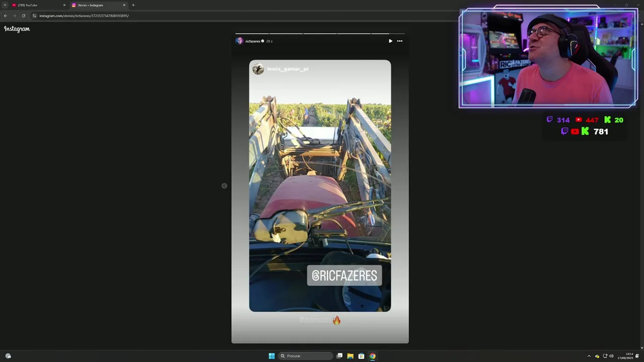Open ricfazeres profile avatar in story header
This screenshot has height=362, width=644.
(x=239, y=41)
